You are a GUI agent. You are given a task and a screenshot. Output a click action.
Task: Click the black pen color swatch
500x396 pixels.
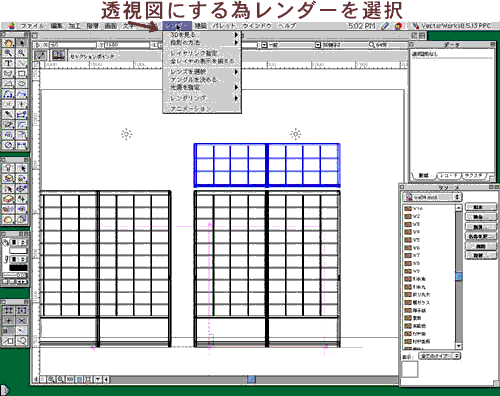point(18,268)
